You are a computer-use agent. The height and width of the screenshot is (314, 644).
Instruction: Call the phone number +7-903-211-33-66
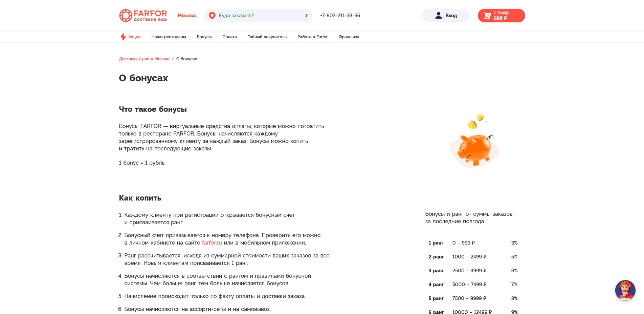click(340, 15)
